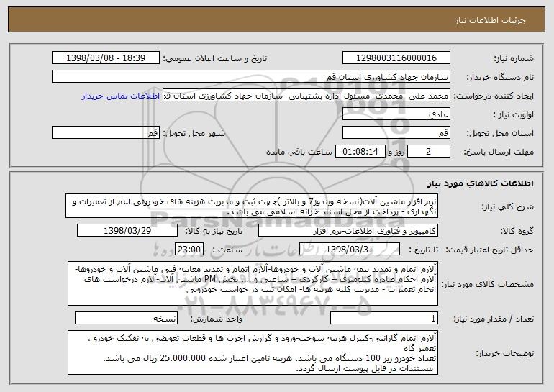The image size is (554, 392).
Task: Click the request creator field محمد علی محمدی
Action: tap(306, 96)
